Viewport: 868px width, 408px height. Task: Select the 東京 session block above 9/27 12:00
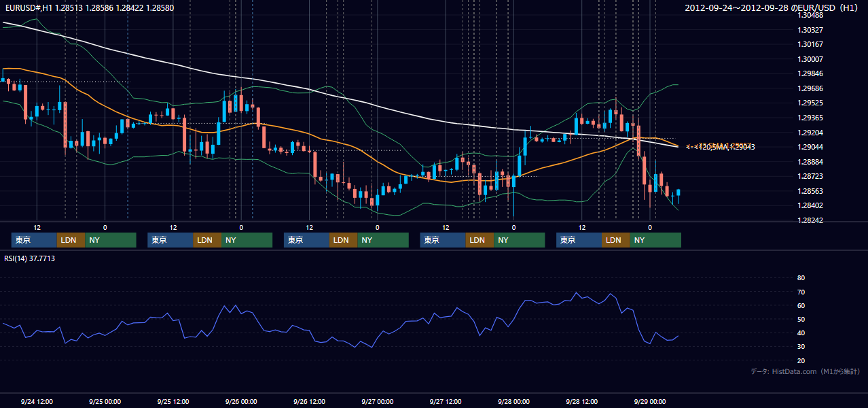pyautogui.click(x=443, y=240)
